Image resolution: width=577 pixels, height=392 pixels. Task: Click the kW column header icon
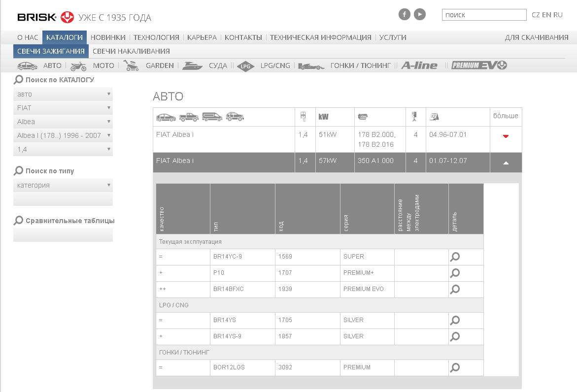click(x=323, y=117)
